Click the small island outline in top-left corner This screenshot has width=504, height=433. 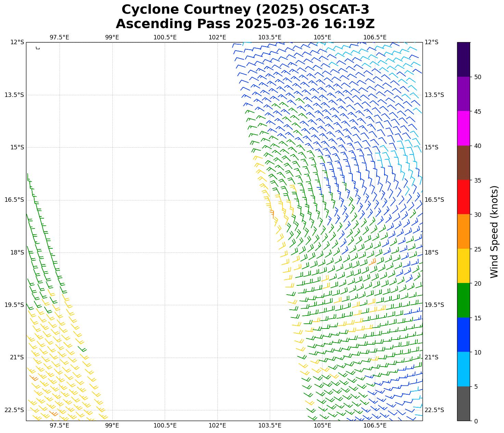click(x=38, y=48)
